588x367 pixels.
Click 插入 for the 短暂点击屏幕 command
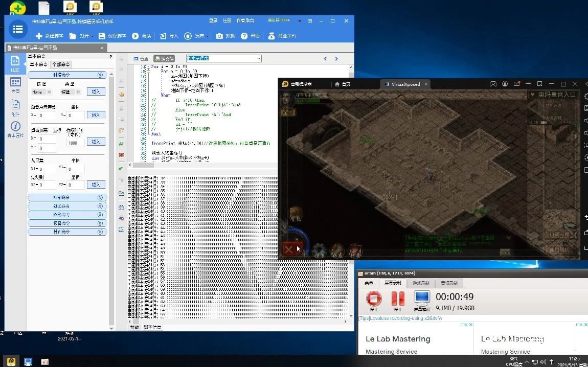tap(96, 114)
